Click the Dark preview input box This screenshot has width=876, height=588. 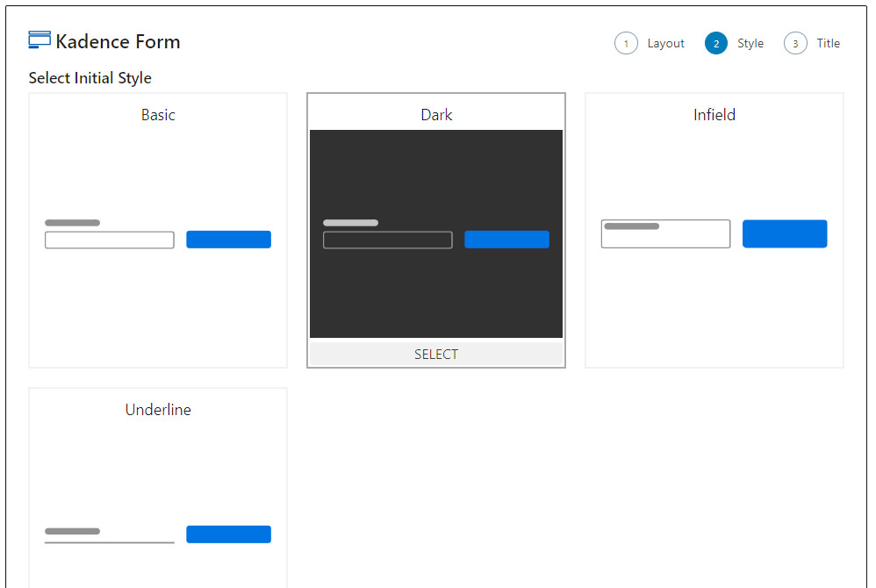(388, 240)
